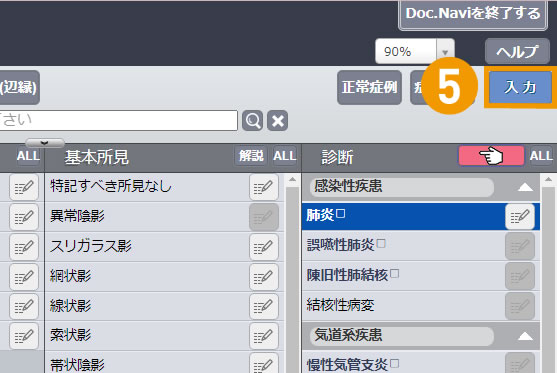Select 索状影 in the findings list
557x373 pixels.
tap(70, 335)
